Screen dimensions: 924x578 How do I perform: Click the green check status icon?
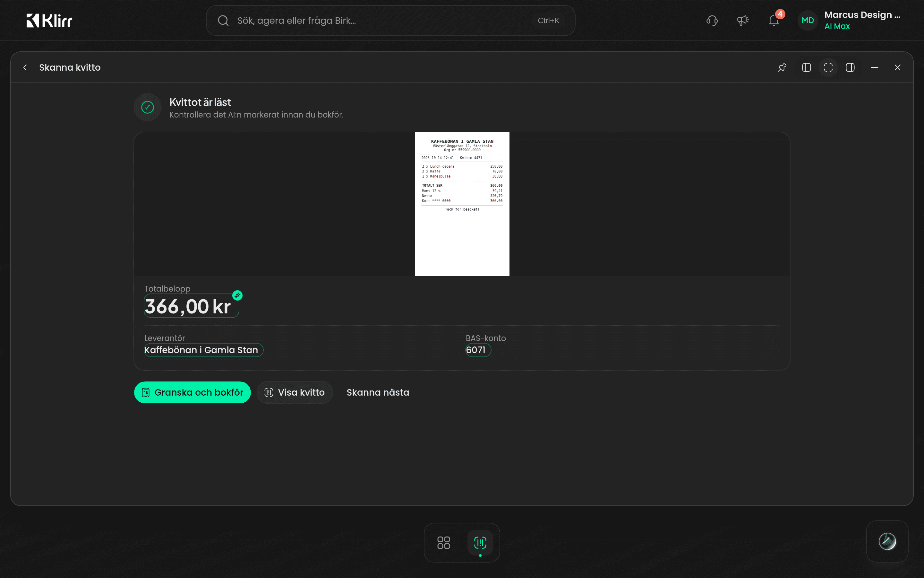pyautogui.click(x=148, y=108)
